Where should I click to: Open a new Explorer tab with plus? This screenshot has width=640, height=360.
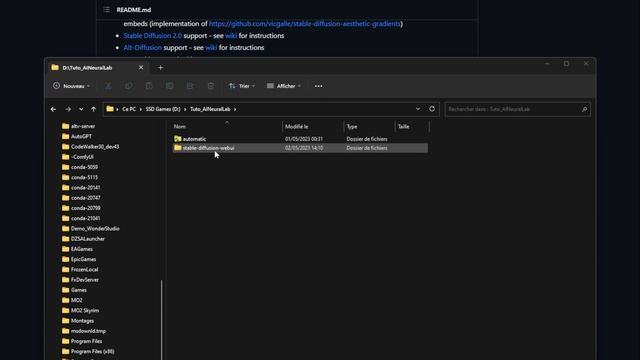160,68
